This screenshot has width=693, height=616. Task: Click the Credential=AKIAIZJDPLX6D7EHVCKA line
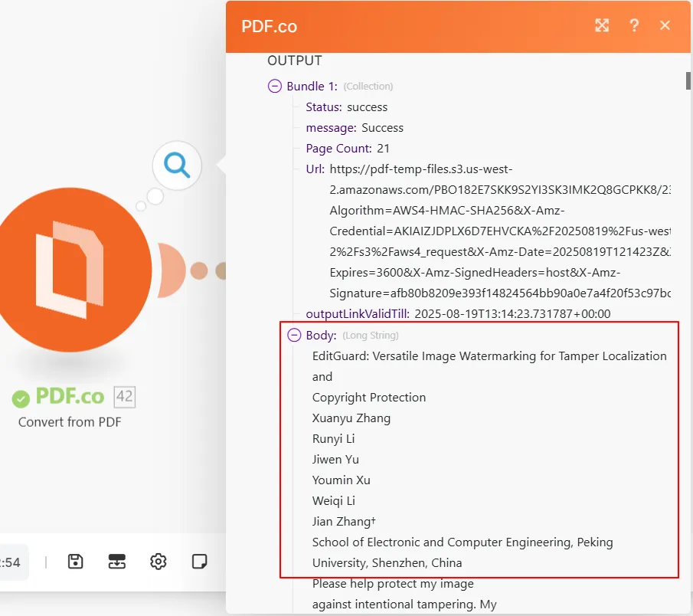point(500,231)
